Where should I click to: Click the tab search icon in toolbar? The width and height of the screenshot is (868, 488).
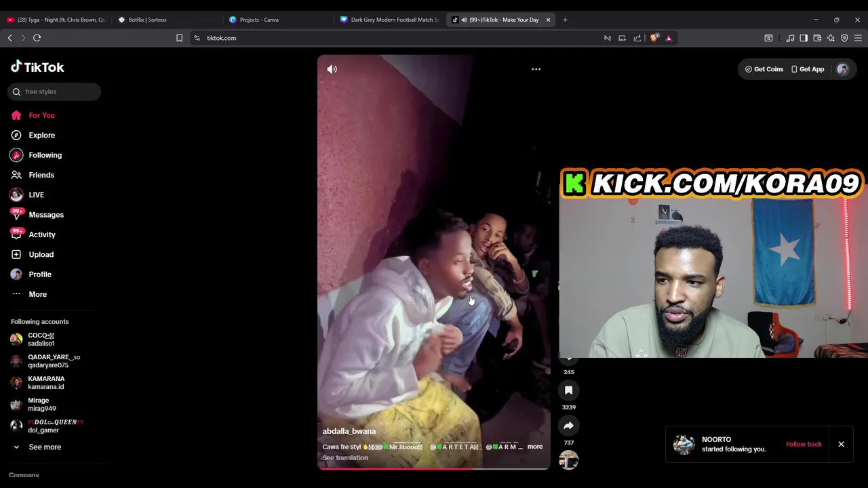point(768,38)
